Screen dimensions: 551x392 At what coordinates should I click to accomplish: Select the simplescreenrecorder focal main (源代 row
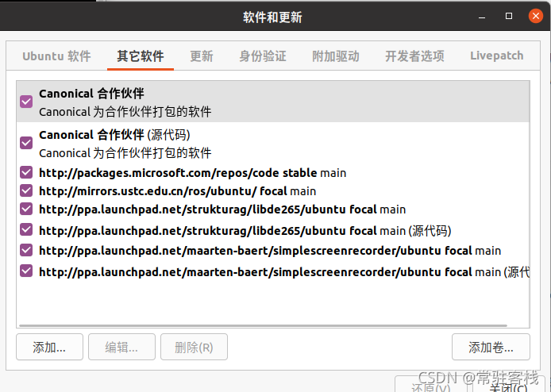[272, 271]
